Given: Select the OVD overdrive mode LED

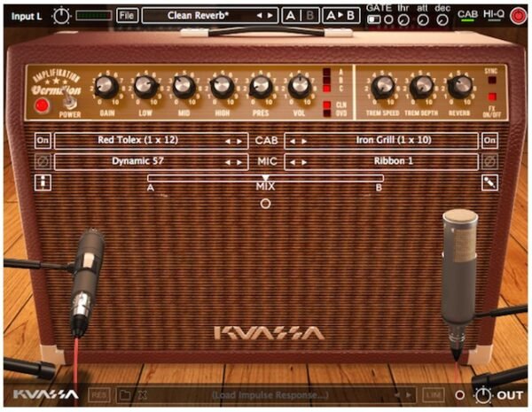Looking at the screenshot, I should tap(326, 113).
